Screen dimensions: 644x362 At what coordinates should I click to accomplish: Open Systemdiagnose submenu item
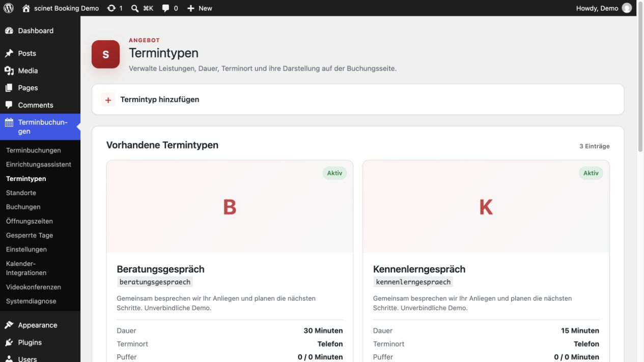click(31, 301)
